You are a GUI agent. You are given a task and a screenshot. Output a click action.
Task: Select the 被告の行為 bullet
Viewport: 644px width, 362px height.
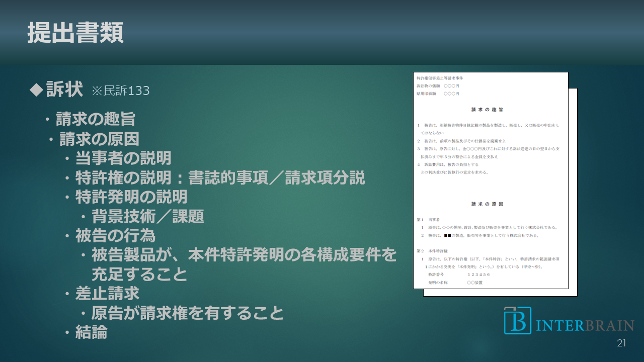(115, 236)
